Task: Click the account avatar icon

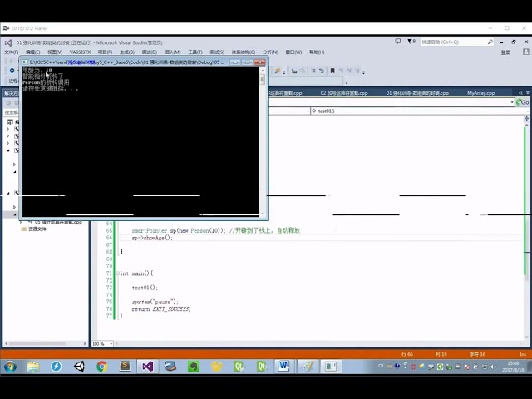Action: point(526,52)
